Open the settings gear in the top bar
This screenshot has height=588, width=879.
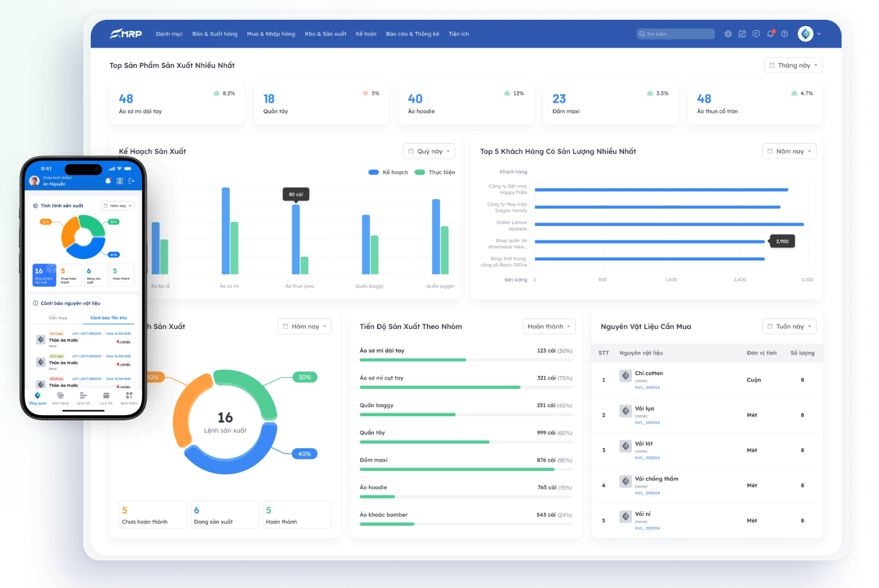coord(728,34)
